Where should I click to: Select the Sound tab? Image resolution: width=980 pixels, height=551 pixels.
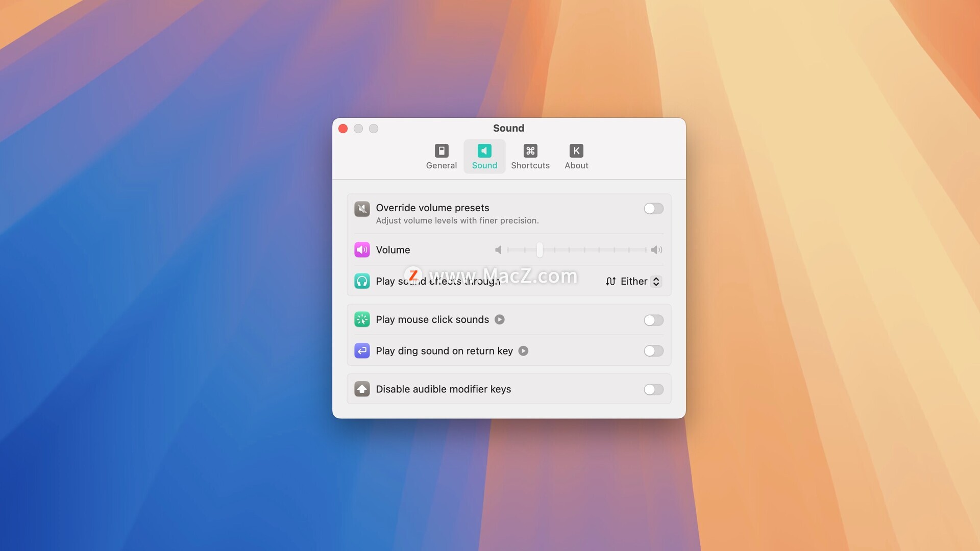tap(484, 157)
